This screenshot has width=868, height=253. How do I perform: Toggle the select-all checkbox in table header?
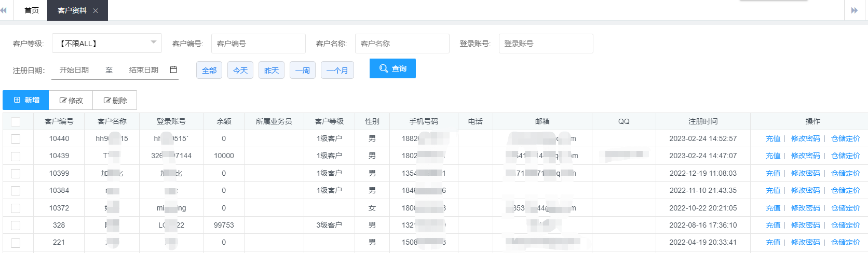[16, 121]
